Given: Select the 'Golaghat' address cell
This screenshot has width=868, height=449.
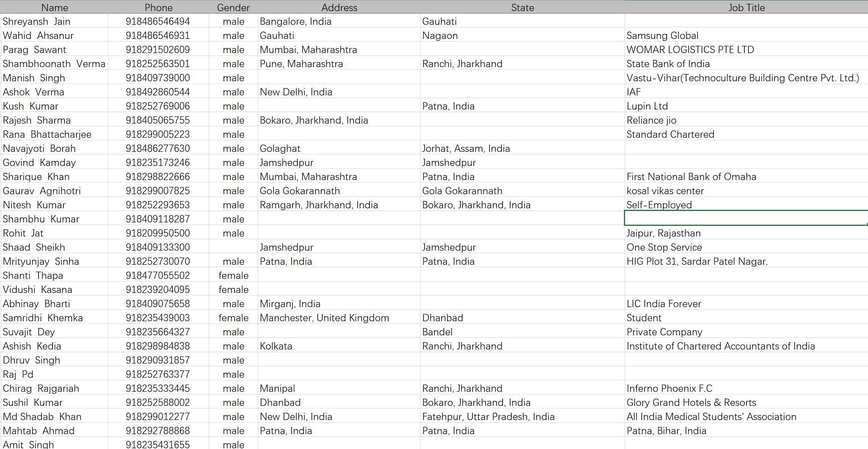Looking at the screenshot, I should pyautogui.click(x=339, y=148).
